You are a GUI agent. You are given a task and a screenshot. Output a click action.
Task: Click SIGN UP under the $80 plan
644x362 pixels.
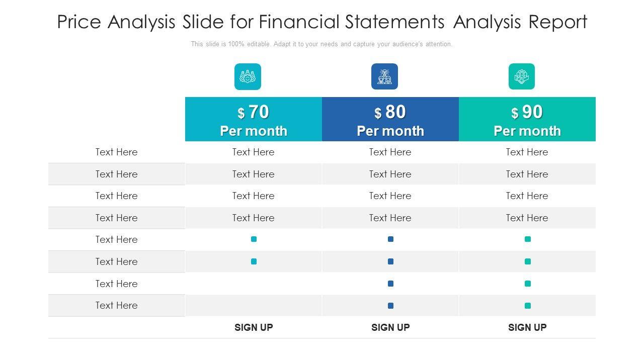pyautogui.click(x=390, y=327)
